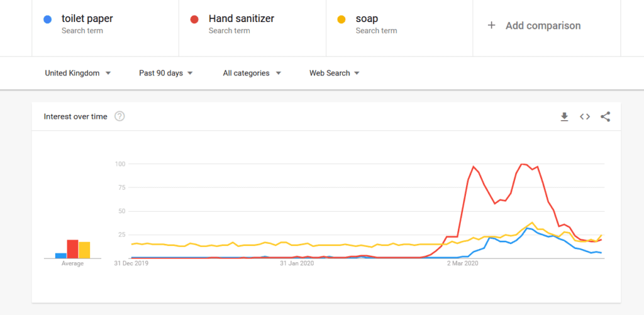Click the red average bar
Screen dimensions: 644x315
tap(72, 249)
